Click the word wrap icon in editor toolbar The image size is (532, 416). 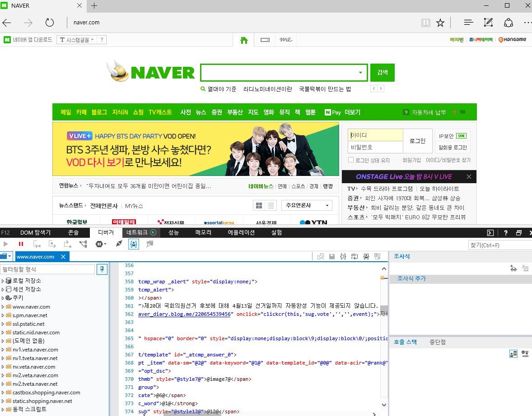(x=355, y=257)
